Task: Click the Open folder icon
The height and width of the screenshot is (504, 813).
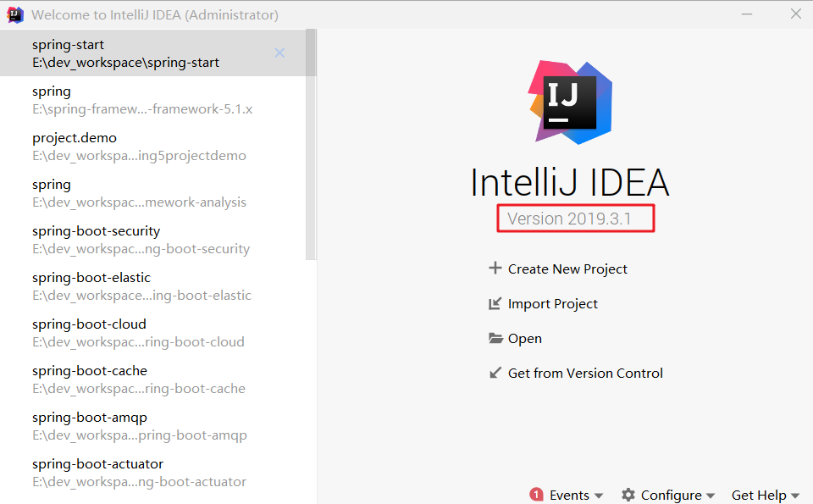Action: (495, 338)
